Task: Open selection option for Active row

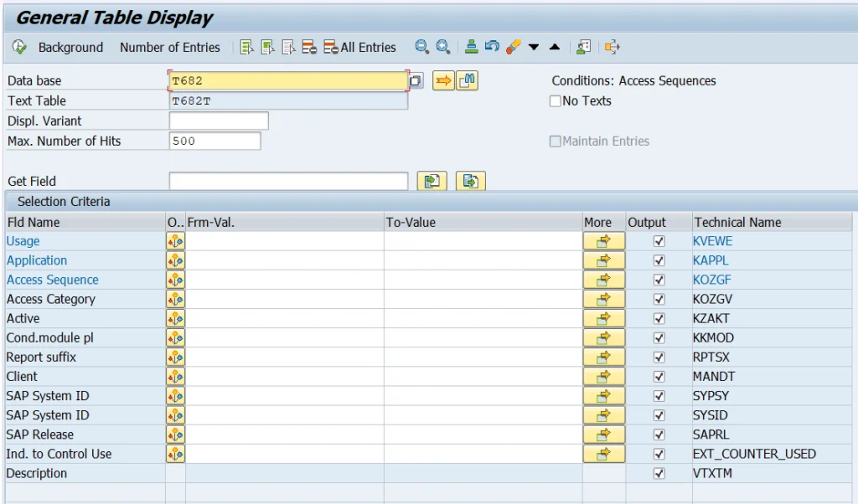Action: click(176, 319)
